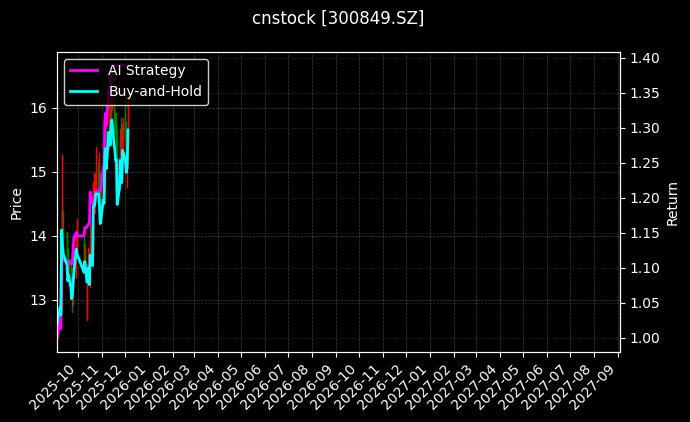Click date label 2027-07
This screenshot has width=690, height=422.
[x=545, y=386]
